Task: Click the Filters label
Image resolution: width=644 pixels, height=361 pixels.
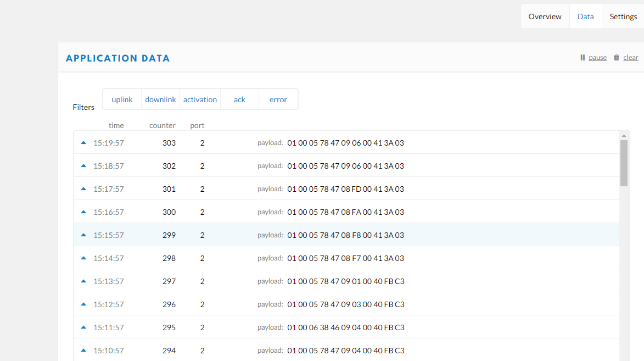Action: 83,107
